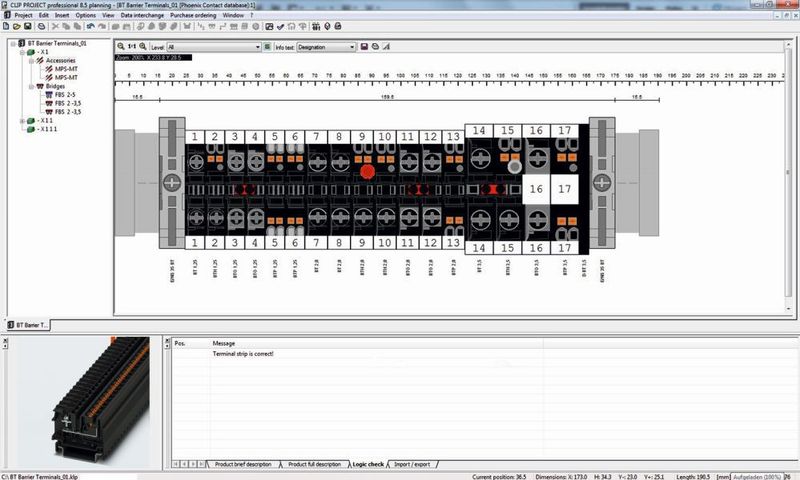Click 'Length: 190.5' in the status bar

(693, 477)
